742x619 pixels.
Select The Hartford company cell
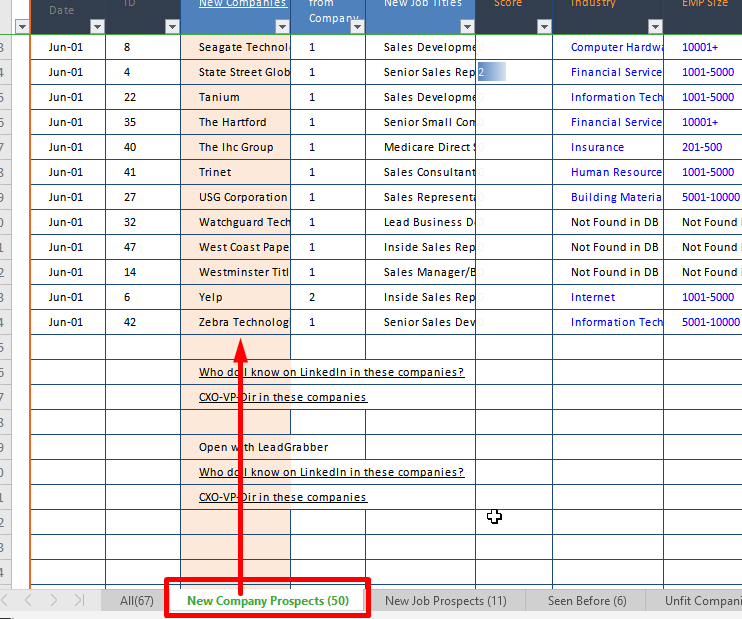(236, 122)
